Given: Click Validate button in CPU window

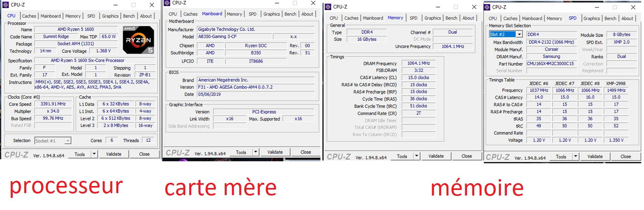Looking at the screenshot, I should pos(114,155).
